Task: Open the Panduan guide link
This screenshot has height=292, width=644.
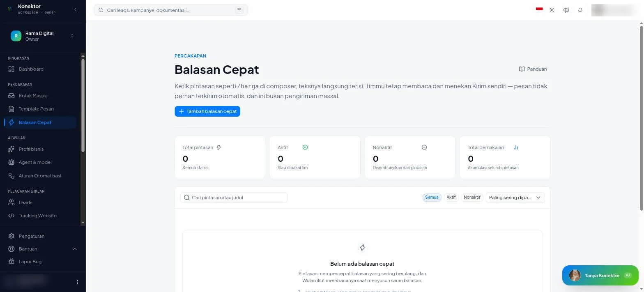Action: pyautogui.click(x=533, y=69)
